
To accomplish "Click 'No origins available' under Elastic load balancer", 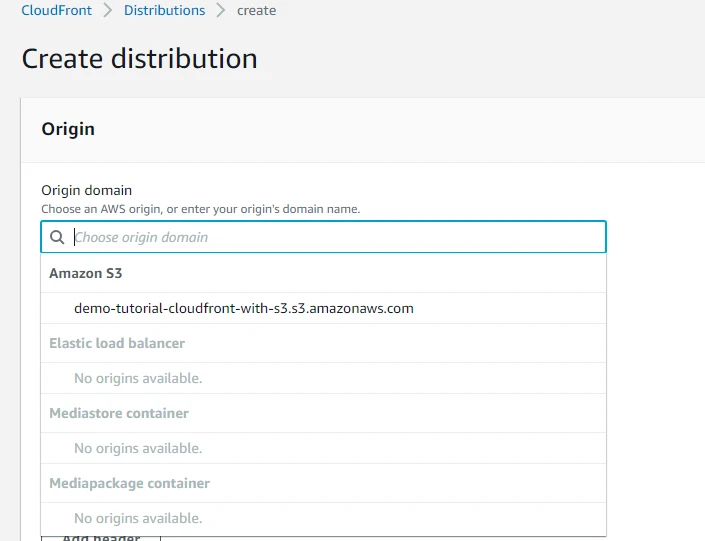I will (138, 378).
